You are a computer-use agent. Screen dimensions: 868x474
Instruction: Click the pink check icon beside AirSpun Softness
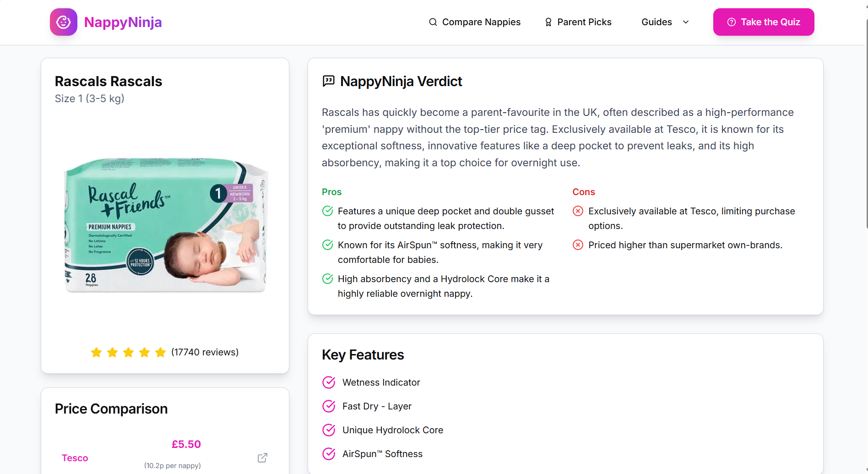click(329, 454)
